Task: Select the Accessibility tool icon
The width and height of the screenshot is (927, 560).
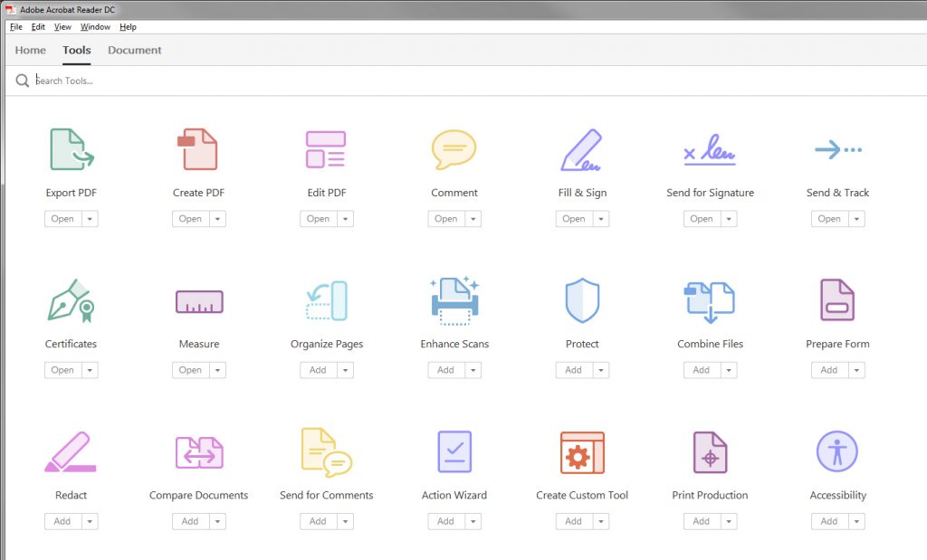Action: 837,451
